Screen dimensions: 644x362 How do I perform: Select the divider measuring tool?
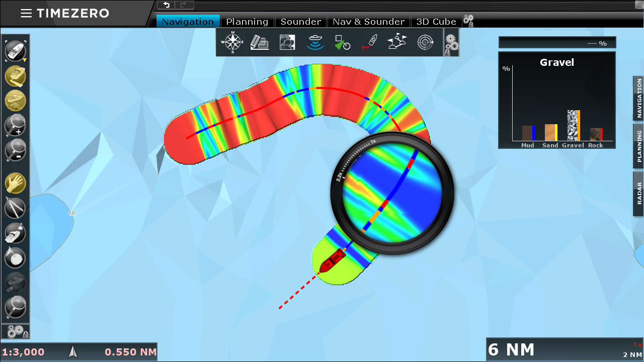(15, 208)
